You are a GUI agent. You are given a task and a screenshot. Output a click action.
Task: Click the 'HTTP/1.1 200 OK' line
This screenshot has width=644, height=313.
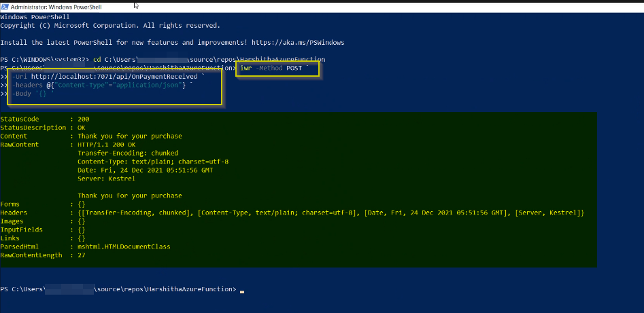[x=106, y=145]
